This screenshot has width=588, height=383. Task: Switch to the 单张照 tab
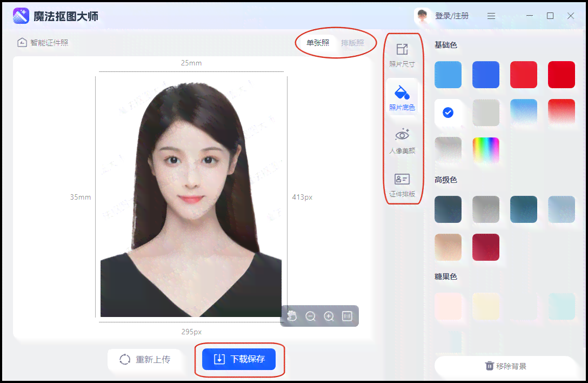coord(318,43)
